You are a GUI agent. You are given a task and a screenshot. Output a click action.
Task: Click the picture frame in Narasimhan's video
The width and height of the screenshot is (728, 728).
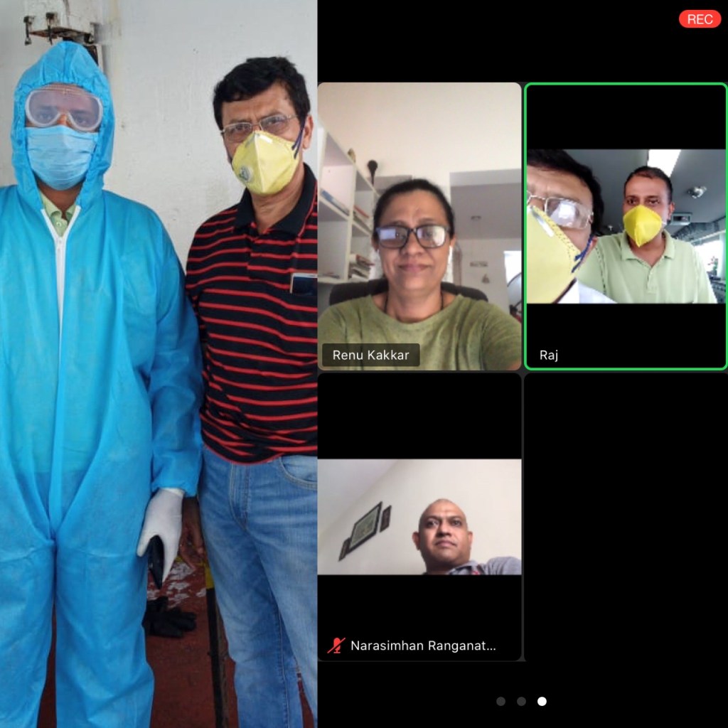pyautogui.click(x=367, y=526)
